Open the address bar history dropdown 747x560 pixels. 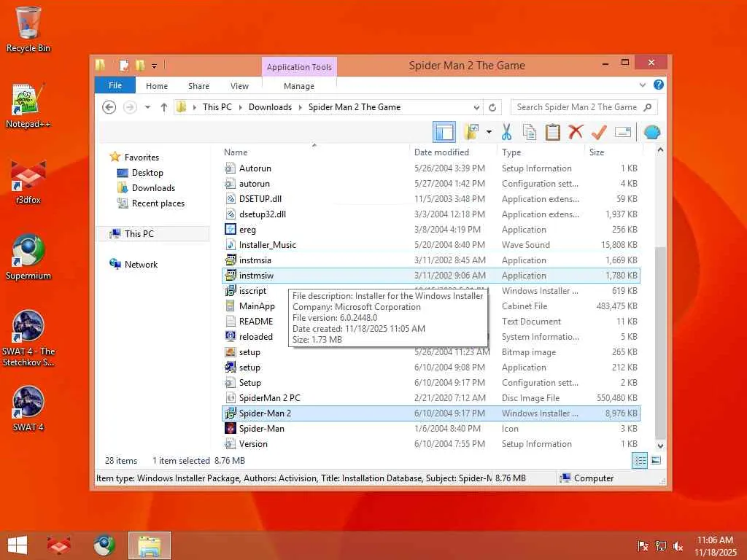476,108
